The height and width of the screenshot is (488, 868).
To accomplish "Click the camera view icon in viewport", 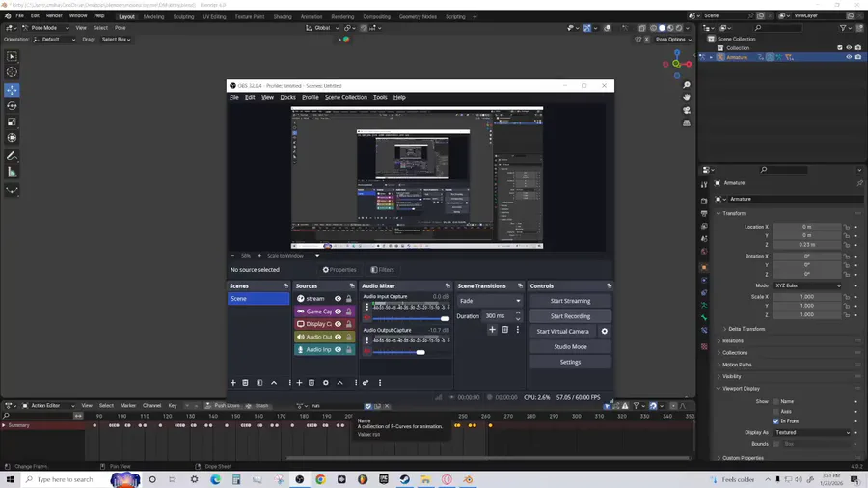I will point(687,110).
